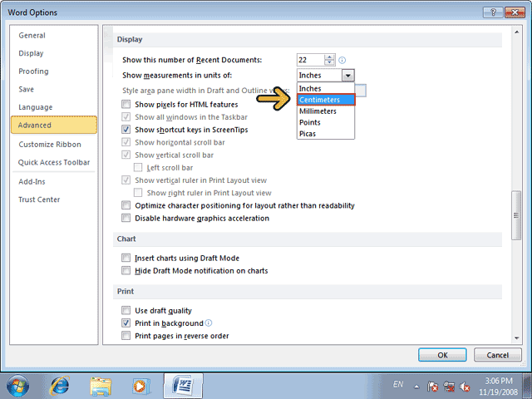Enable Optimize character positioning for layout

(x=126, y=205)
